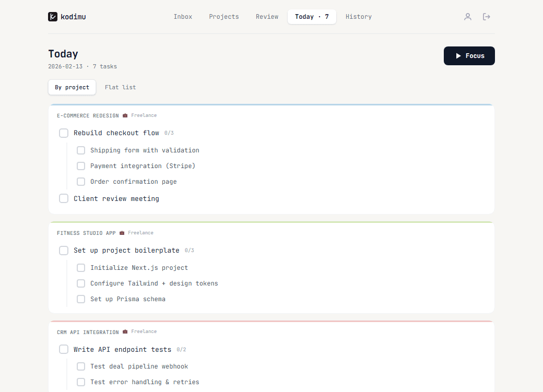Click the briefcase icon next to E-Commerce Redesign

click(125, 115)
